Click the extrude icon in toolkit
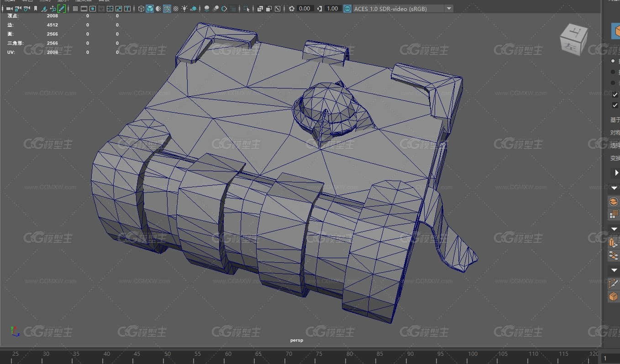The width and height of the screenshot is (620, 364). (614, 242)
